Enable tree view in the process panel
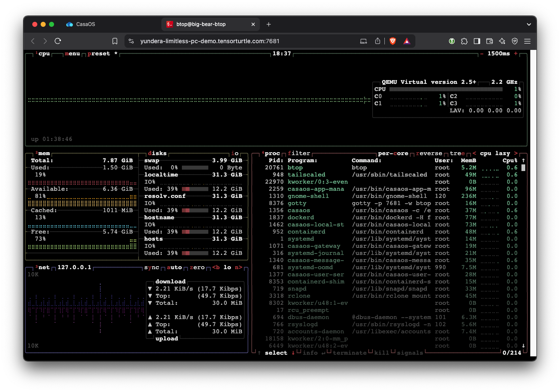This screenshot has width=560, height=392. [457, 153]
